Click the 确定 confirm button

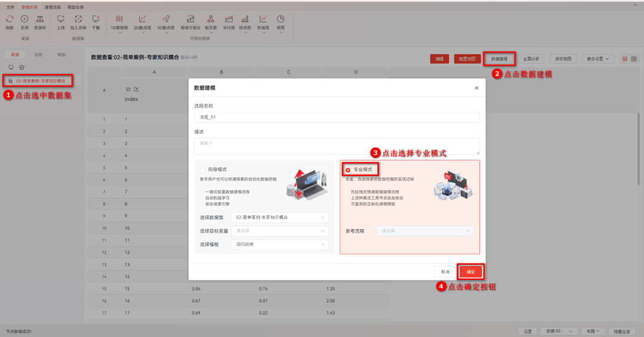pyautogui.click(x=470, y=272)
